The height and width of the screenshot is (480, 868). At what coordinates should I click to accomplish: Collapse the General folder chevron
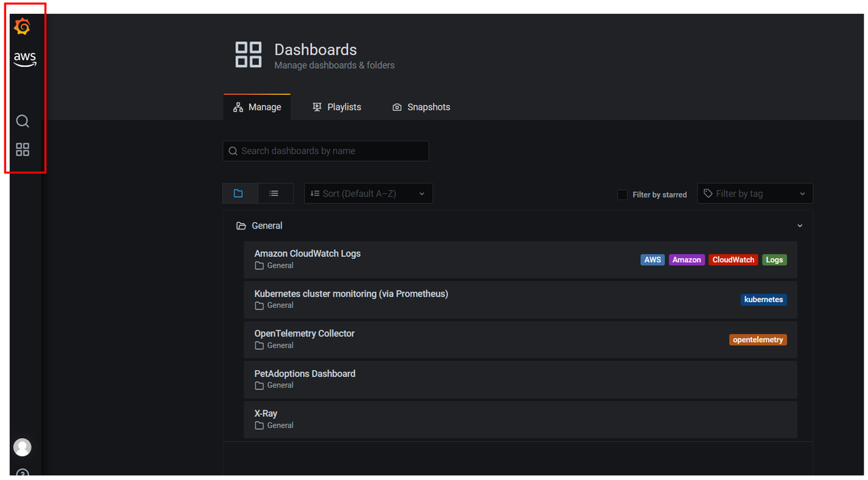click(799, 226)
